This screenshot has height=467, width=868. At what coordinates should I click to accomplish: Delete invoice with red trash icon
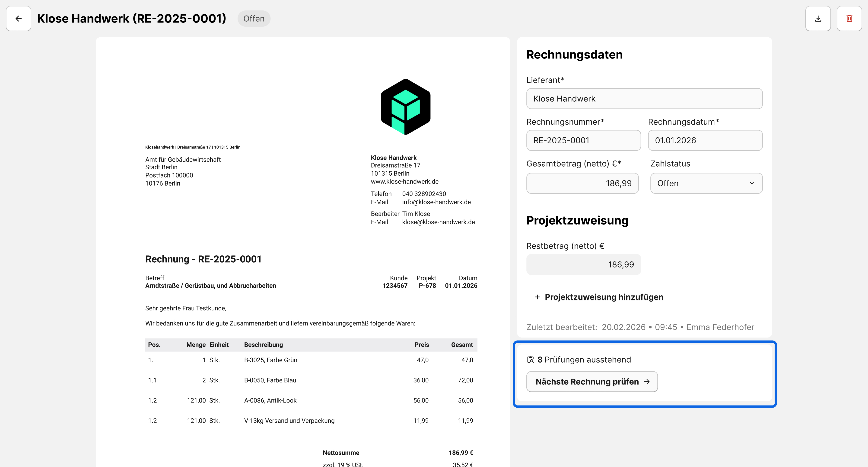point(849,19)
